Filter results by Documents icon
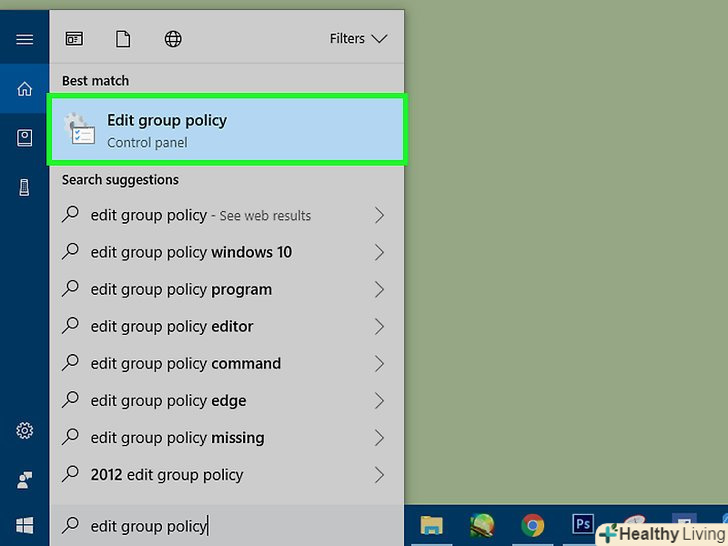 (x=123, y=39)
